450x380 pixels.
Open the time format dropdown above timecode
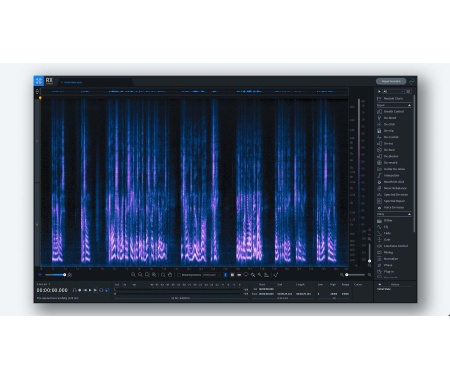click(x=44, y=284)
